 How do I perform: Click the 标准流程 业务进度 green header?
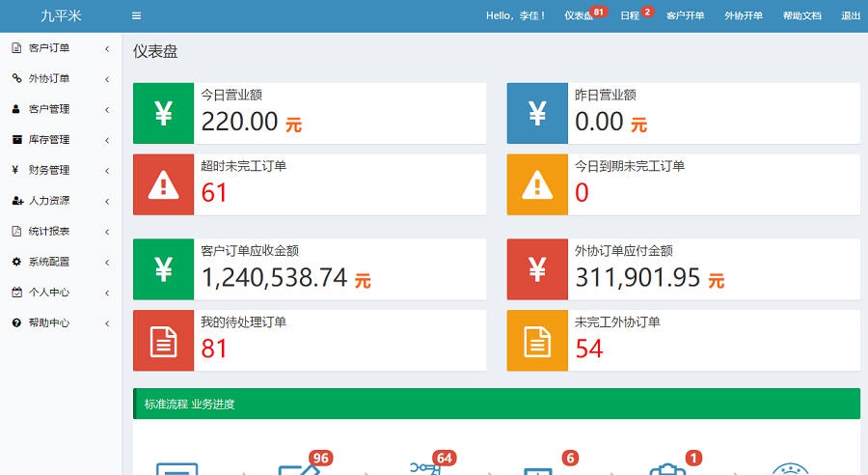click(x=497, y=404)
